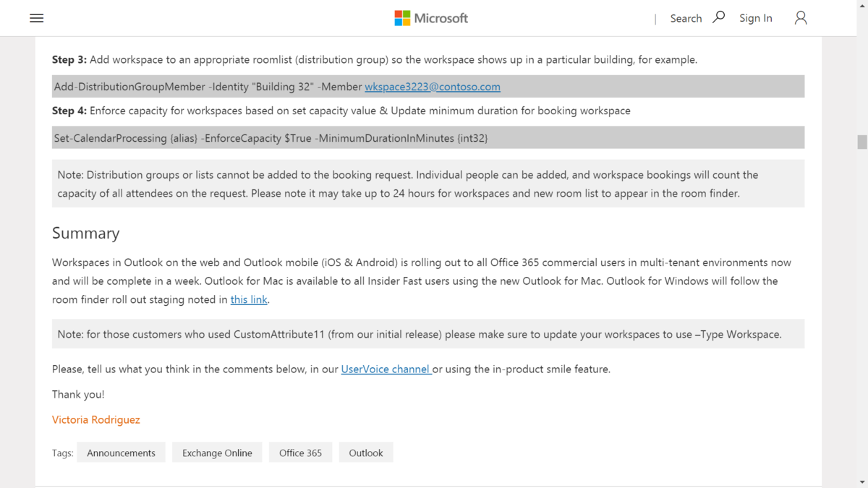Click Sign In

point(756,18)
